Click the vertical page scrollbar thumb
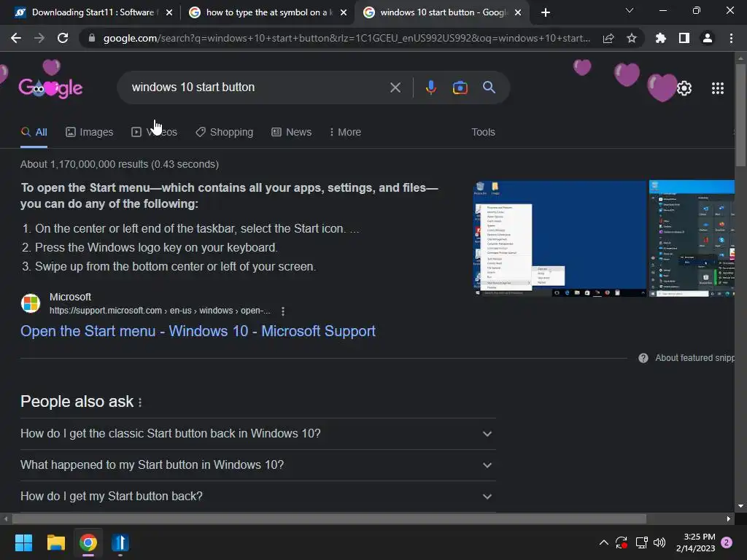This screenshot has width=747, height=560. tap(740, 115)
